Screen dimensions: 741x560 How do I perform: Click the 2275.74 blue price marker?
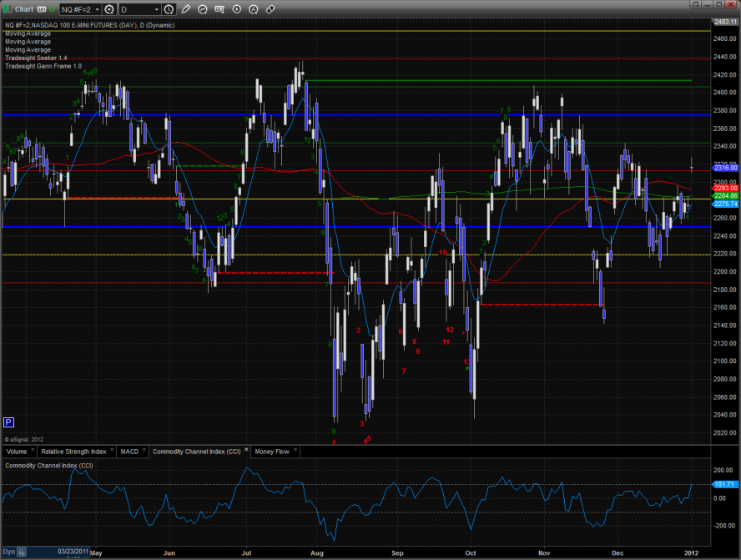click(725, 204)
